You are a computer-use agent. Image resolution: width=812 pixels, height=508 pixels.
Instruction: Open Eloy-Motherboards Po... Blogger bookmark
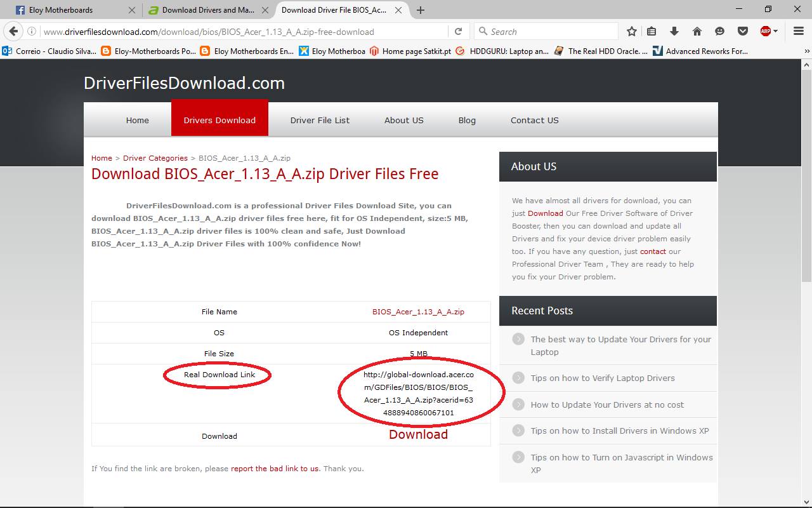point(148,51)
